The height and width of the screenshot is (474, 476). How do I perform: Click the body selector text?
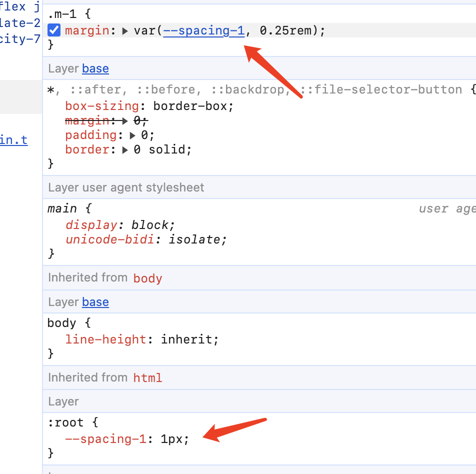point(61,323)
